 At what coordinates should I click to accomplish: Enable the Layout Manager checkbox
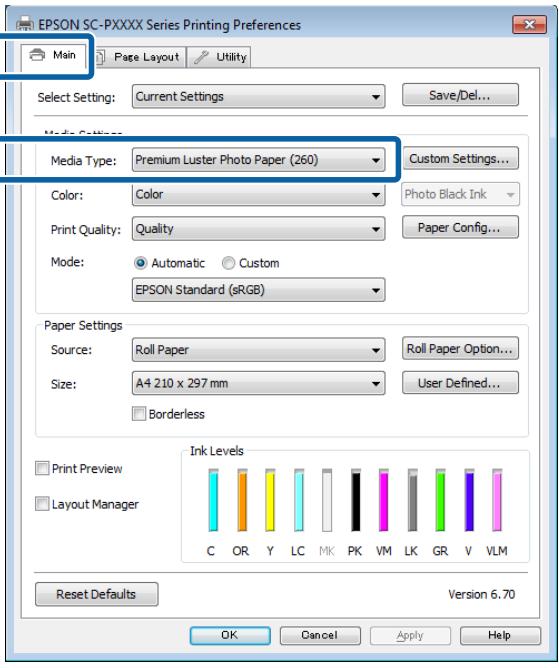[x=42, y=504]
